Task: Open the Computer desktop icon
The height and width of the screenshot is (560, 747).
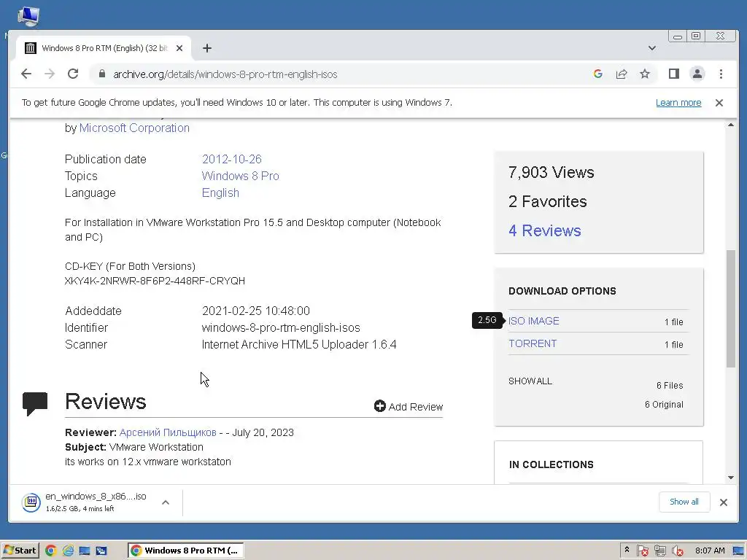Action: [28, 17]
